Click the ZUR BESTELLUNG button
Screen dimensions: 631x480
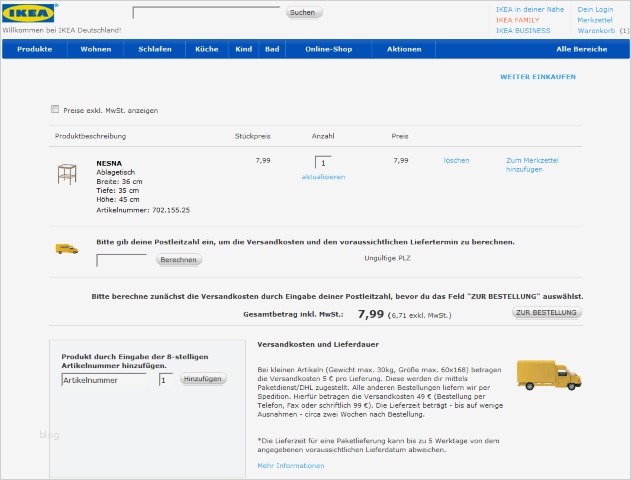[546, 313]
